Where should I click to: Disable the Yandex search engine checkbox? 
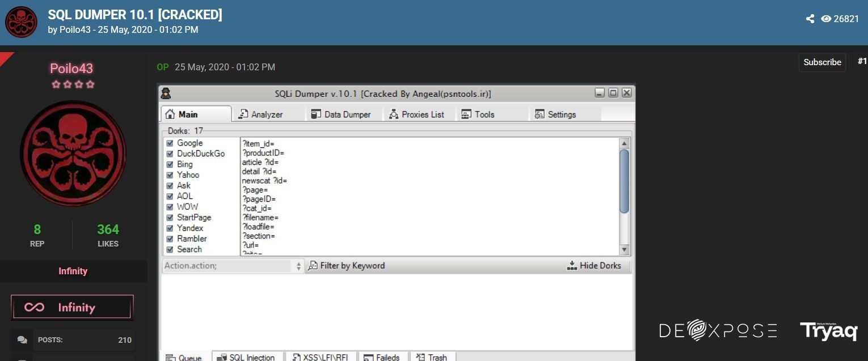click(x=170, y=228)
